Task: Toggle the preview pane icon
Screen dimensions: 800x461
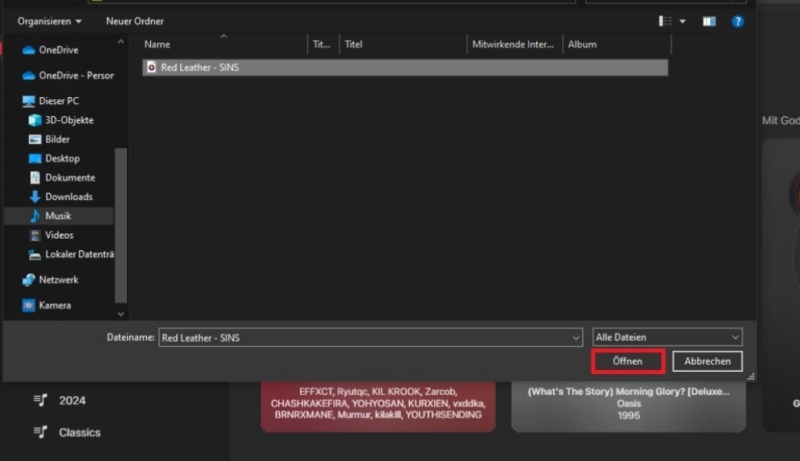Action: tap(709, 21)
